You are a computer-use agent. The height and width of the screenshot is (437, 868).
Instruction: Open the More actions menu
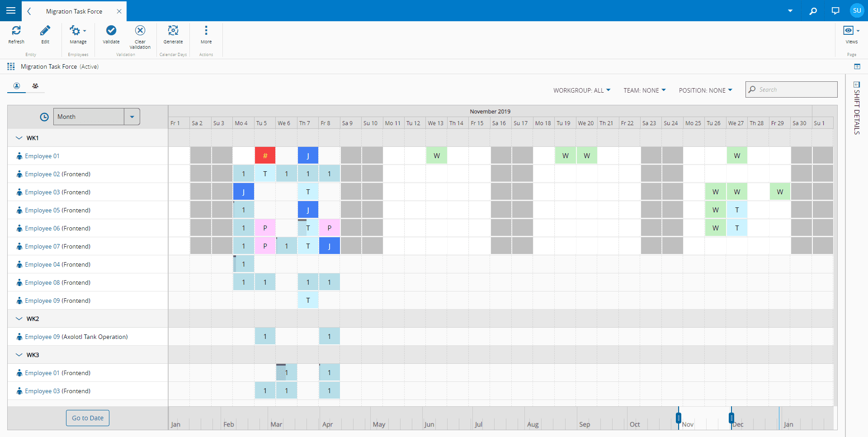(x=206, y=30)
